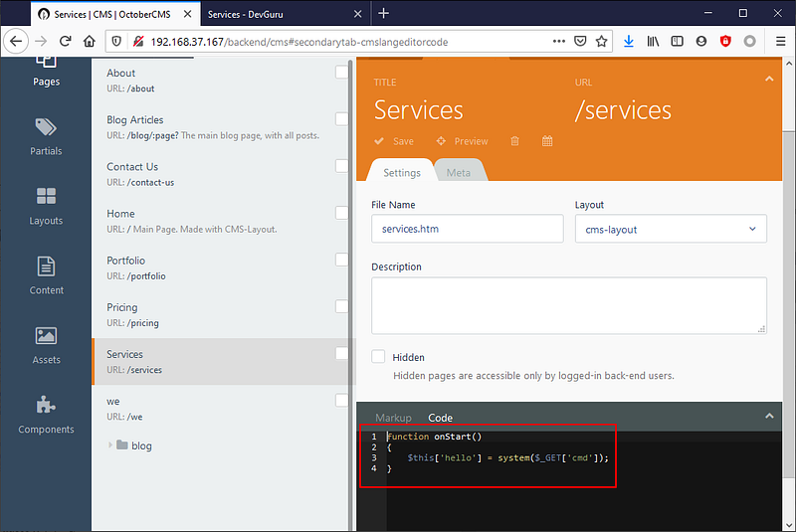Open the Assets section
796x532 pixels.
click(46, 345)
